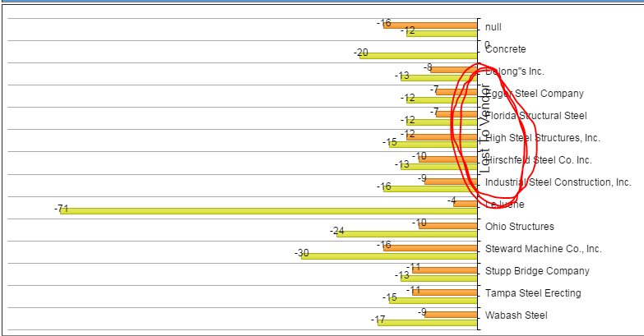The height and width of the screenshot is (336, 644).
Task: Click the 'null' category label
Action: pos(493,27)
